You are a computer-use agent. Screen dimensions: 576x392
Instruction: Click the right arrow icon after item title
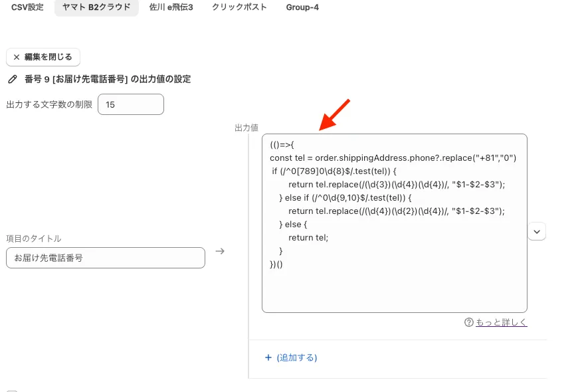[221, 251]
